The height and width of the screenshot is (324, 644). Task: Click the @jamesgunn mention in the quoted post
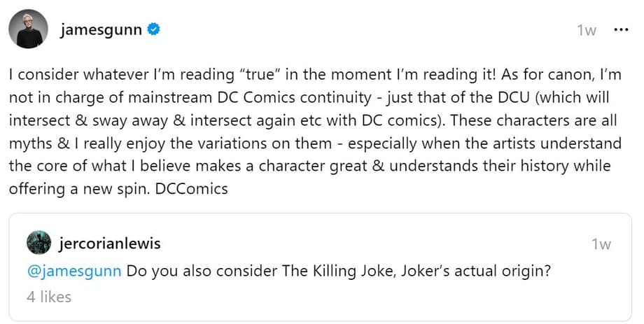(75, 271)
